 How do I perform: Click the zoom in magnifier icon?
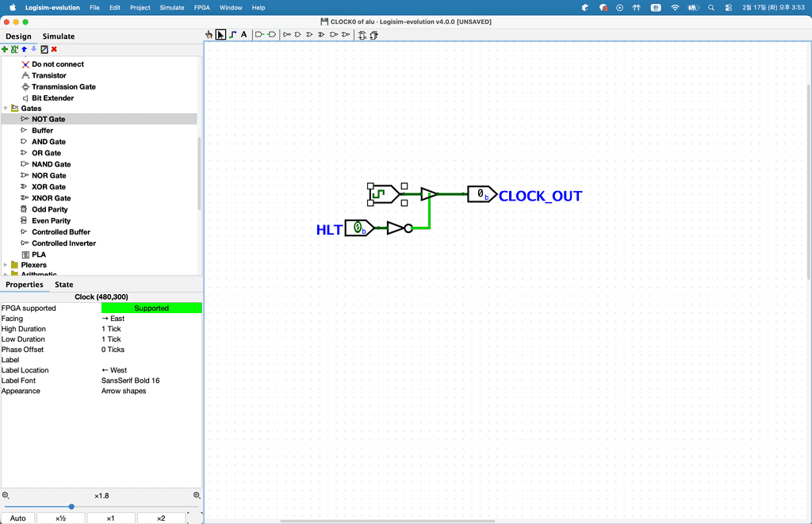coord(197,495)
